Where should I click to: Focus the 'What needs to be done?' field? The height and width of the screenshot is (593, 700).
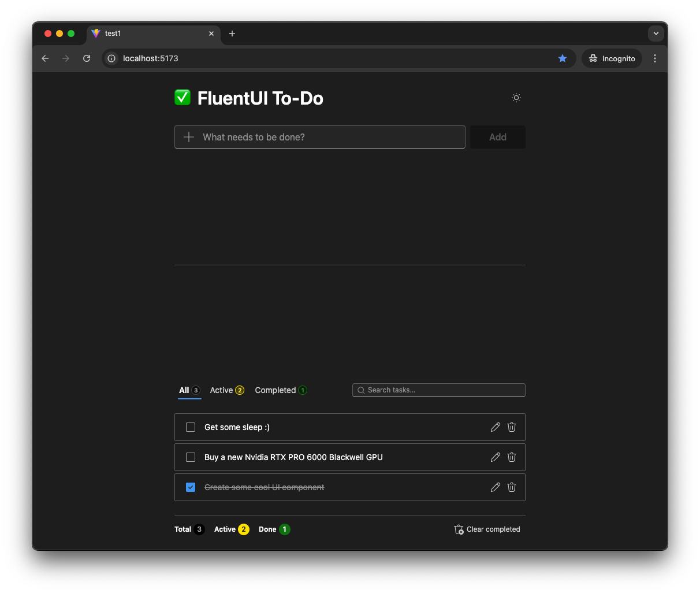(x=320, y=137)
